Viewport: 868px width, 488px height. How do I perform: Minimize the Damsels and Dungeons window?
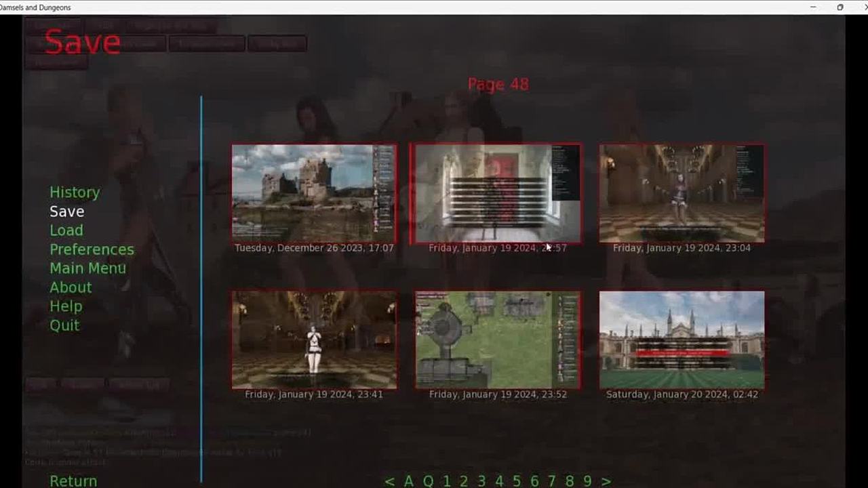point(812,7)
